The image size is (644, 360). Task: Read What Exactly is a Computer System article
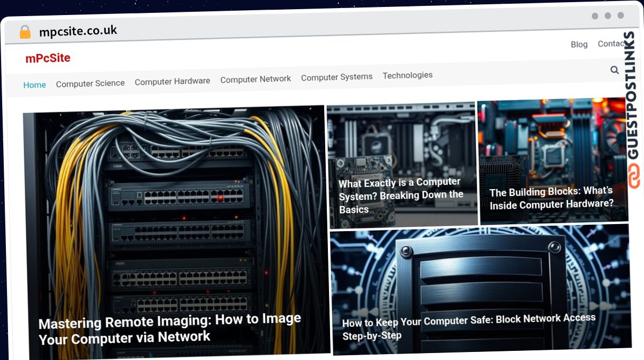(400, 196)
